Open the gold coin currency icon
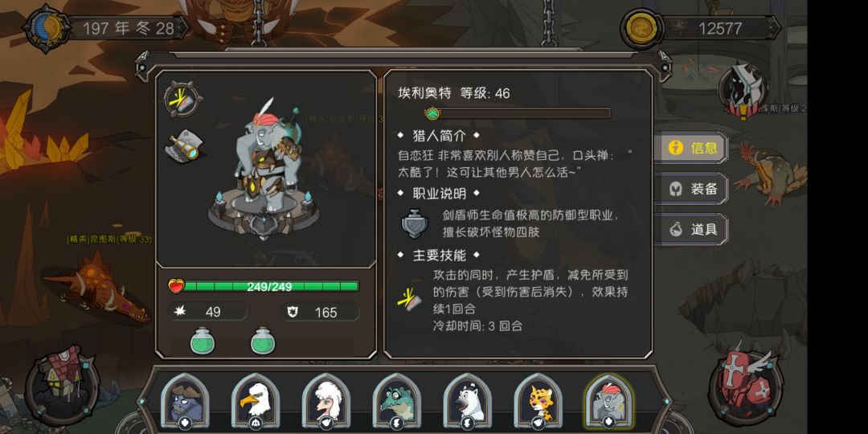The width and height of the screenshot is (868, 434). pos(641,28)
